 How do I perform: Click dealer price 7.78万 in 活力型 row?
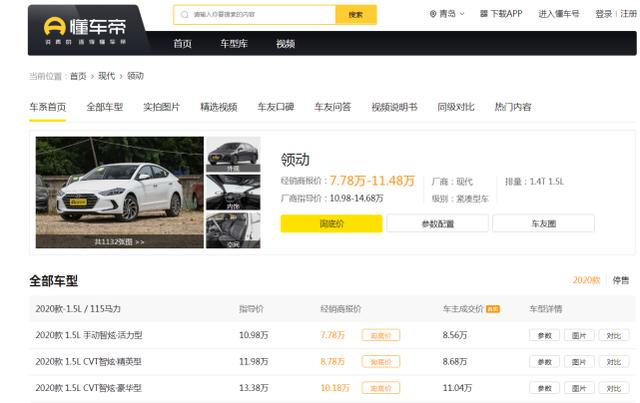click(333, 335)
